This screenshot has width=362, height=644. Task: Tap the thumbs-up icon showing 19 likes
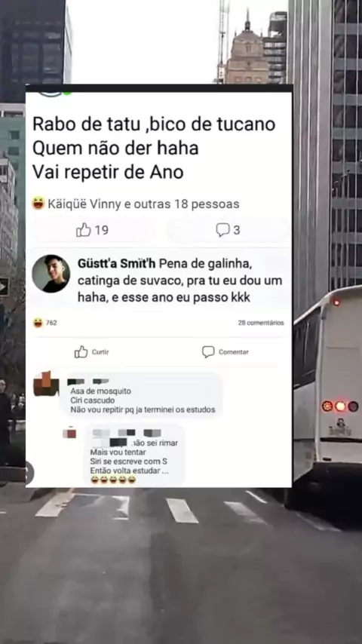[x=84, y=230]
